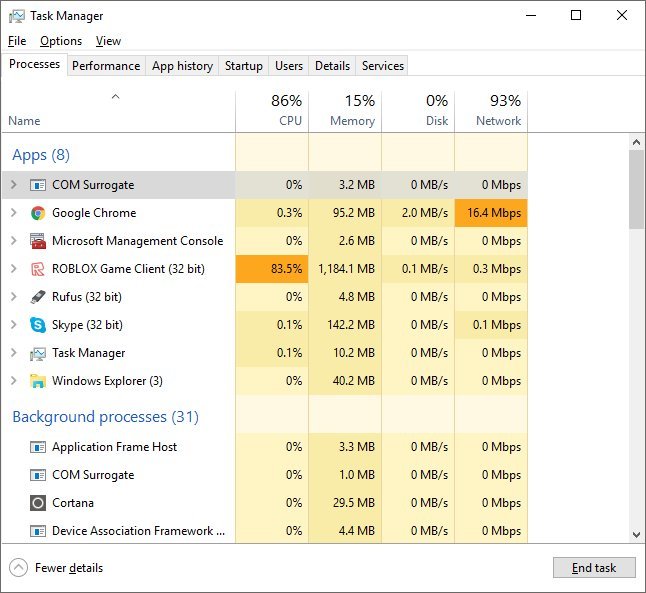Select the Processes tab
This screenshot has height=593, width=646.
(34, 64)
